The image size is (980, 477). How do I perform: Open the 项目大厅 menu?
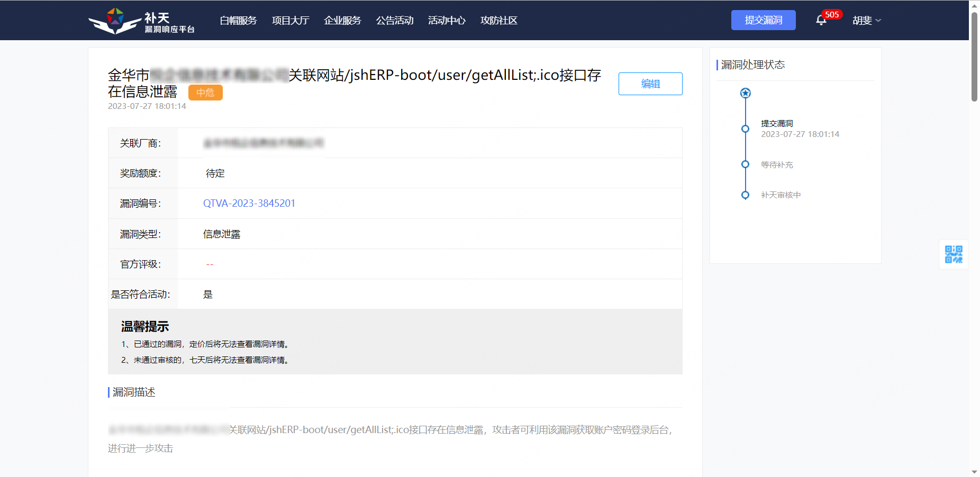[291, 20]
